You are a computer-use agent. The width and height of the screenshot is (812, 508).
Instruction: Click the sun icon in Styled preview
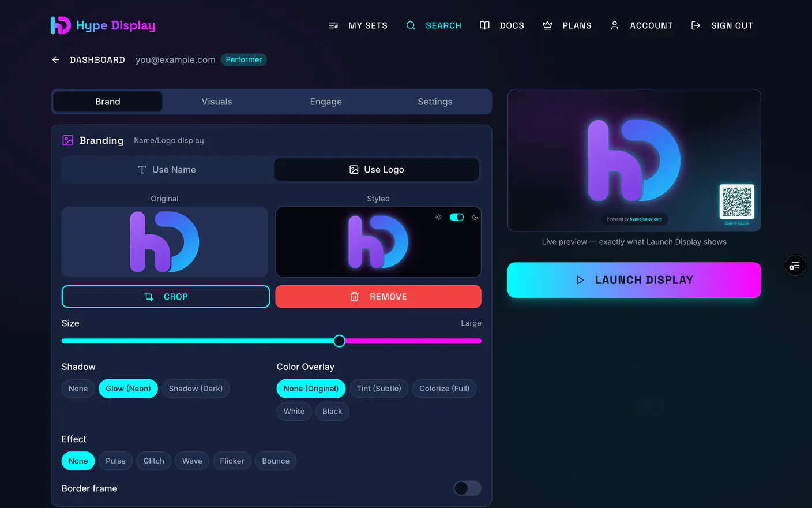[x=438, y=217]
